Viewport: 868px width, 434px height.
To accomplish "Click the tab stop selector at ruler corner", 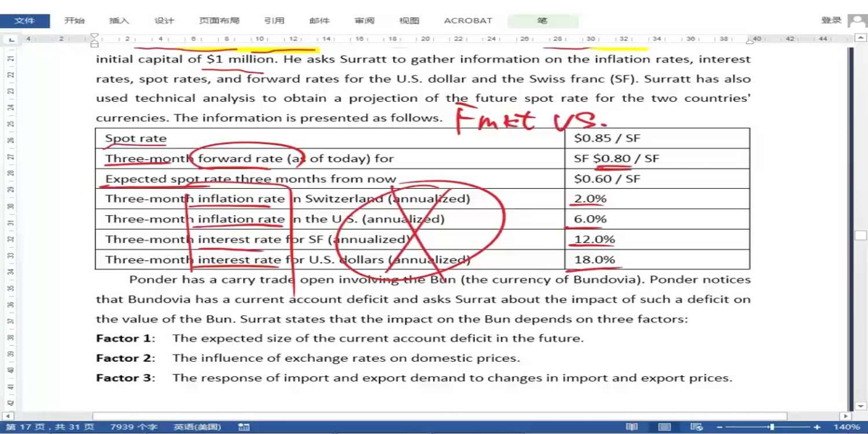I will [x=10, y=39].
